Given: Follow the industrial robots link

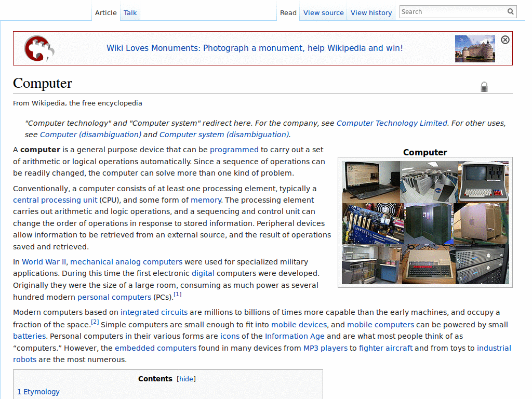Looking at the screenshot, I should [494, 348].
